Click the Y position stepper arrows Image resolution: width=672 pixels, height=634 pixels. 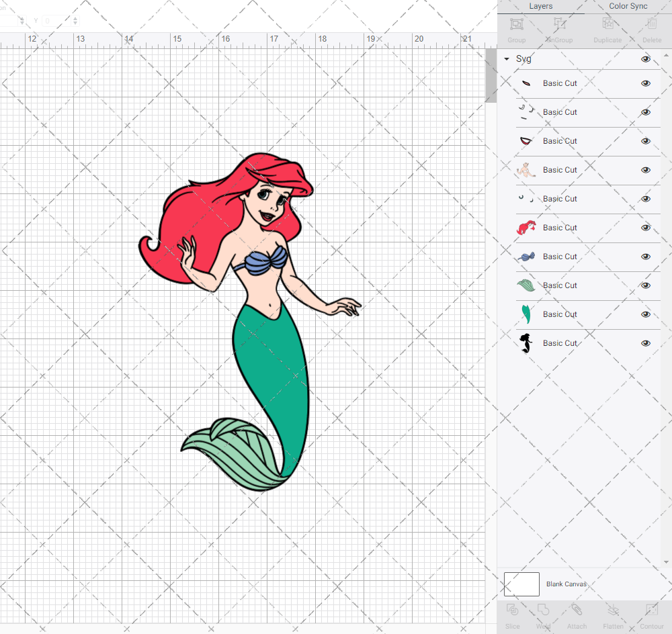coord(75,21)
